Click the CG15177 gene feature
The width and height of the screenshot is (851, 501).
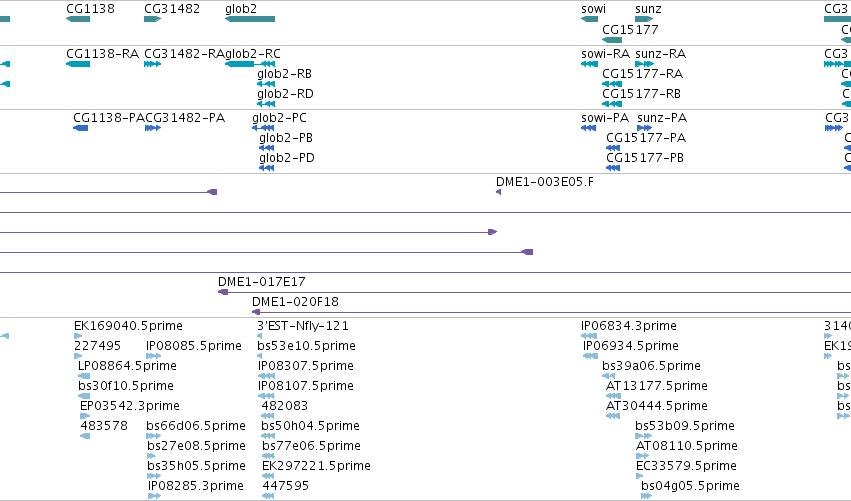tap(612, 40)
